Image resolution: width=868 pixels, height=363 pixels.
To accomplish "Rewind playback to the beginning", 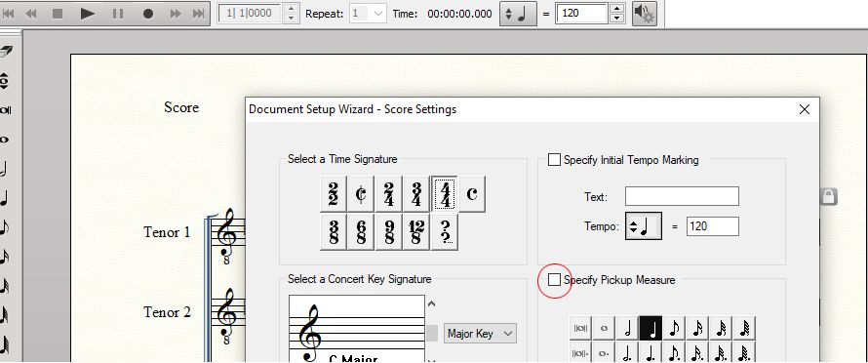I will click(x=9, y=14).
